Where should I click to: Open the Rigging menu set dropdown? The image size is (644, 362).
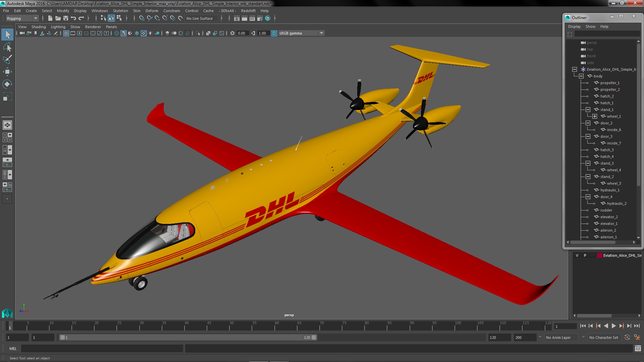pos(22,18)
